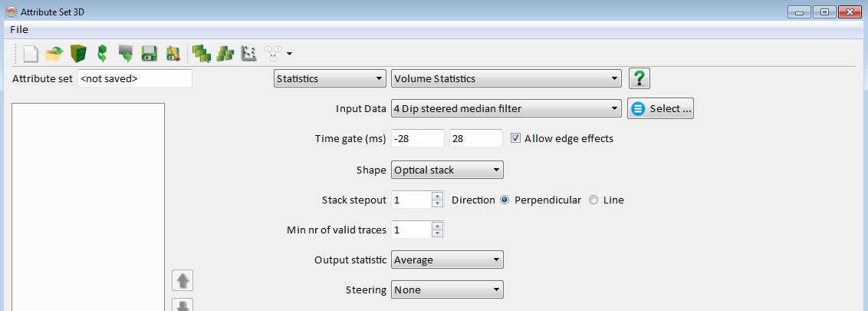The width and height of the screenshot is (868, 311).
Task: Click Save As floppy with pencil icon
Action: click(x=173, y=54)
